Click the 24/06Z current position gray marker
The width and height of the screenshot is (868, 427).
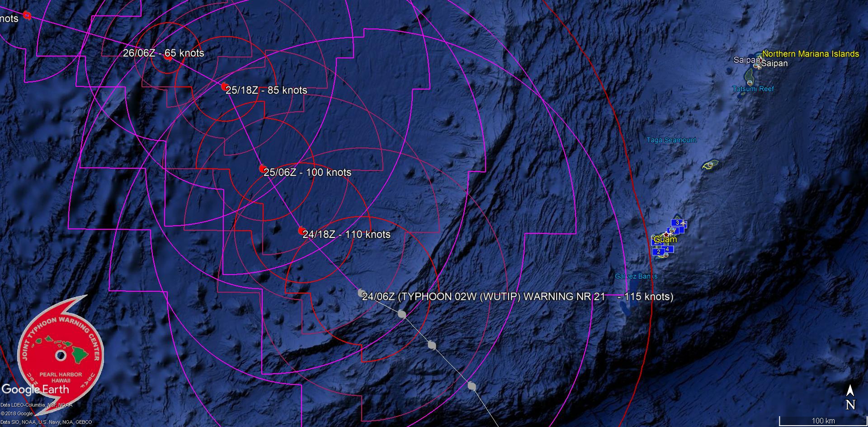(361, 293)
